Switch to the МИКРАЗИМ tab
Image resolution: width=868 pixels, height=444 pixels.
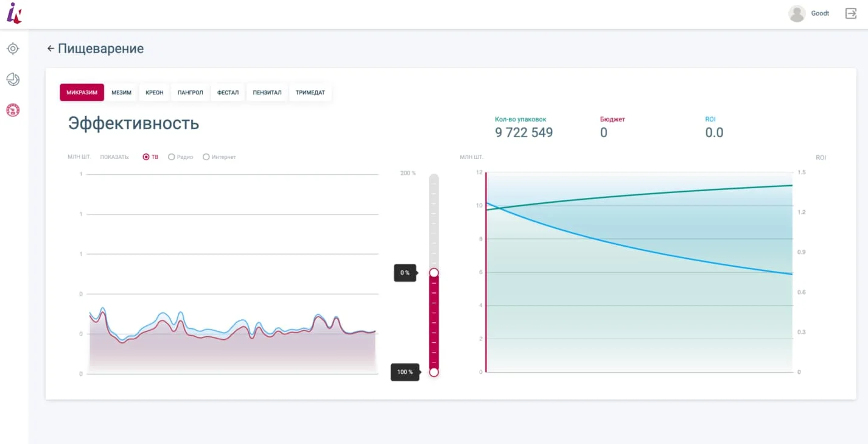tap(82, 93)
